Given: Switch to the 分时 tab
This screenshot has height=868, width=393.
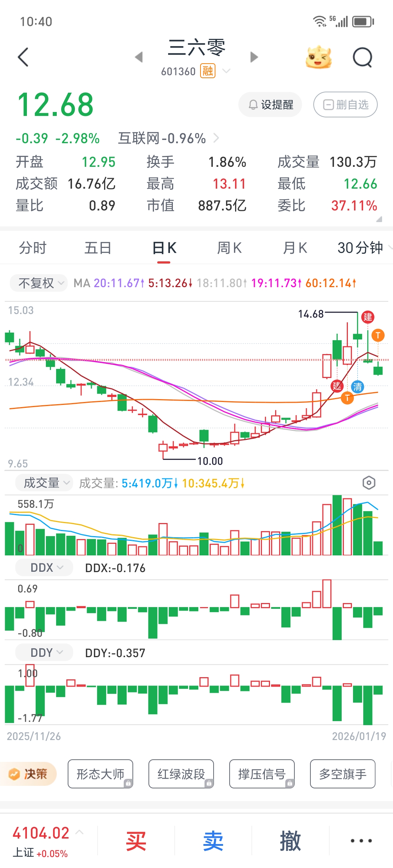Looking at the screenshot, I should tap(33, 248).
